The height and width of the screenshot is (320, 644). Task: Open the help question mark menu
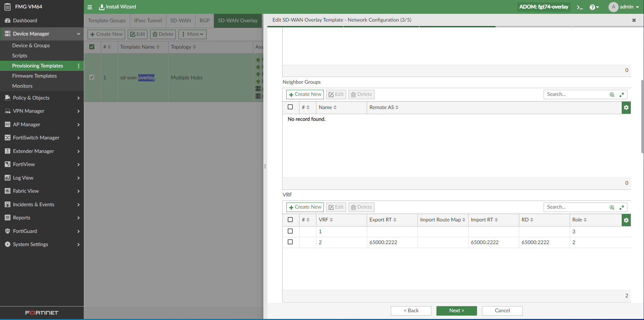click(x=594, y=7)
